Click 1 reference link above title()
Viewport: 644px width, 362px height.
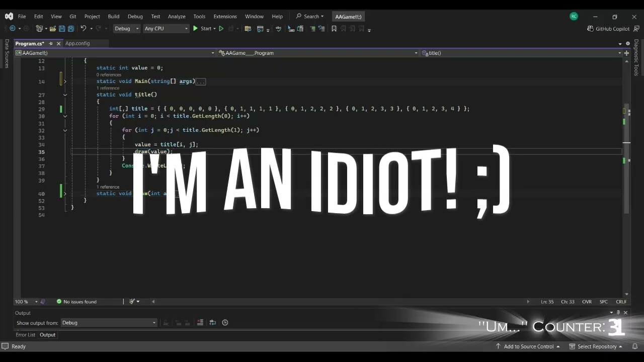point(108,88)
